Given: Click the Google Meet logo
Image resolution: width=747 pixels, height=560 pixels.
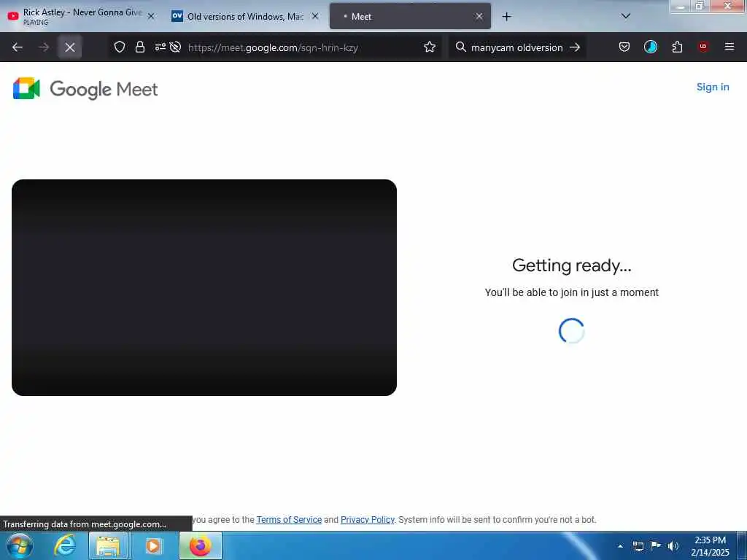Looking at the screenshot, I should 85,88.
